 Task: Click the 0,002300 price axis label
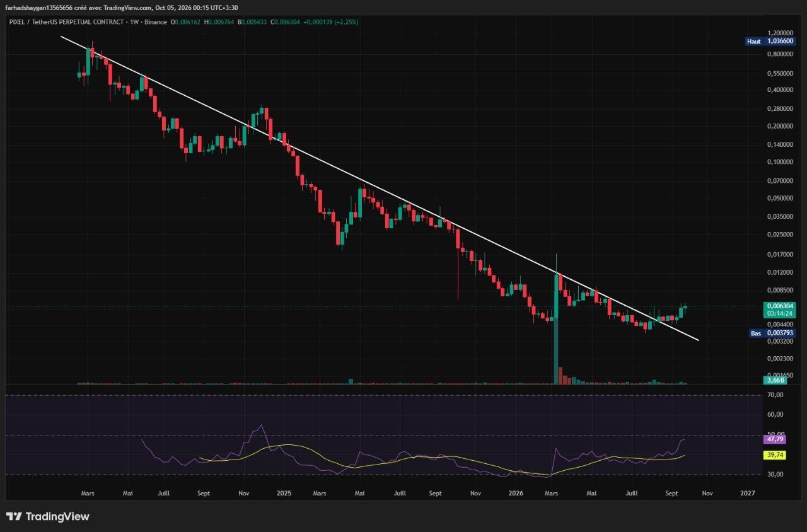pos(780,359)
